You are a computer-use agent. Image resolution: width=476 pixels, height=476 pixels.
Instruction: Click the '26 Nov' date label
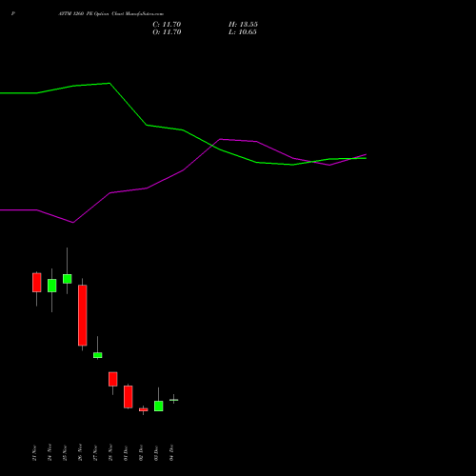[80, 453]
